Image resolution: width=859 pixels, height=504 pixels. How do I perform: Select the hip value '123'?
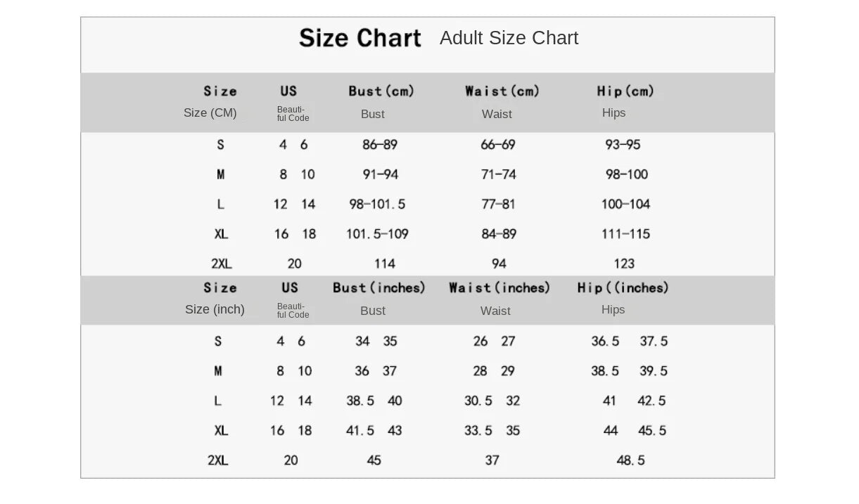tap(624, 264)
